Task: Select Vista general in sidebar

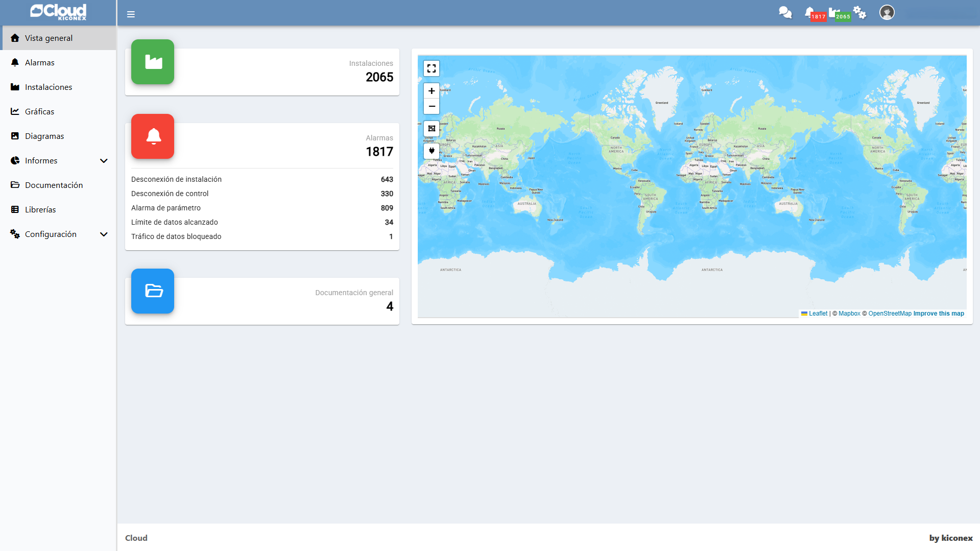Action: [x=59, y=38]
